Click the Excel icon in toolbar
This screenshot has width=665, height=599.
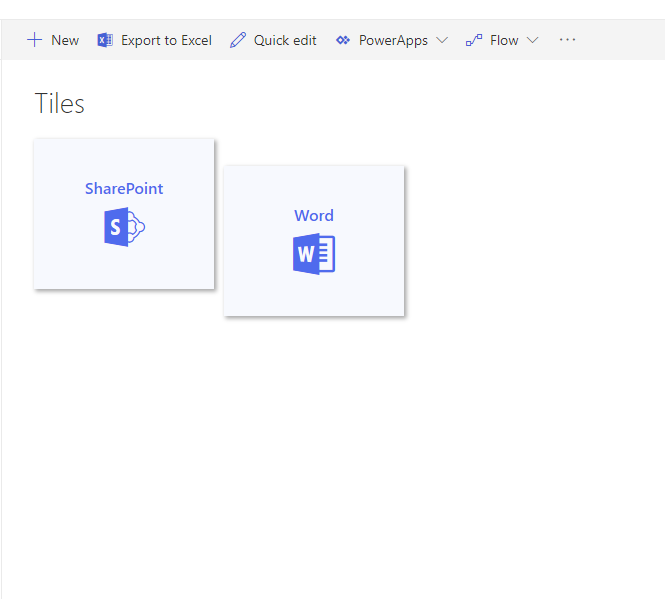coord(105,40)
